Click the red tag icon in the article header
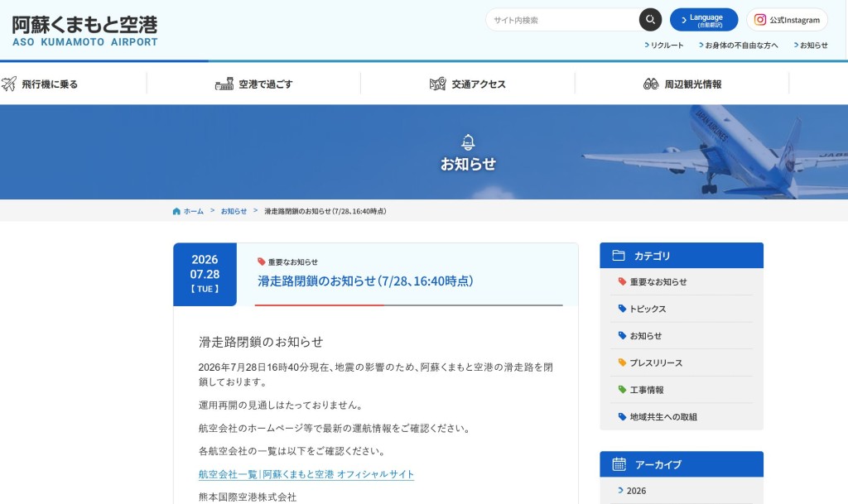 pyautogui.click(x=261, y=262)
